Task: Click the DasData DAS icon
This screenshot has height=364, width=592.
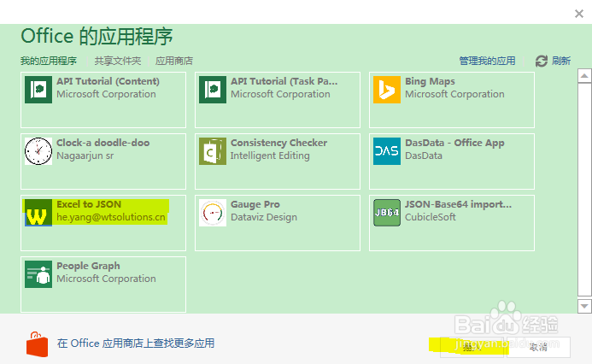Action: 387,151
